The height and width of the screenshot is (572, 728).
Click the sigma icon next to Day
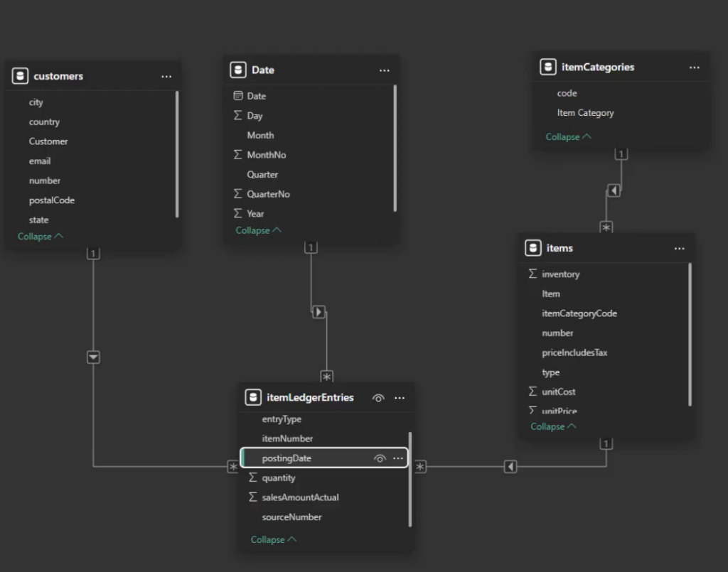[237, 115]
